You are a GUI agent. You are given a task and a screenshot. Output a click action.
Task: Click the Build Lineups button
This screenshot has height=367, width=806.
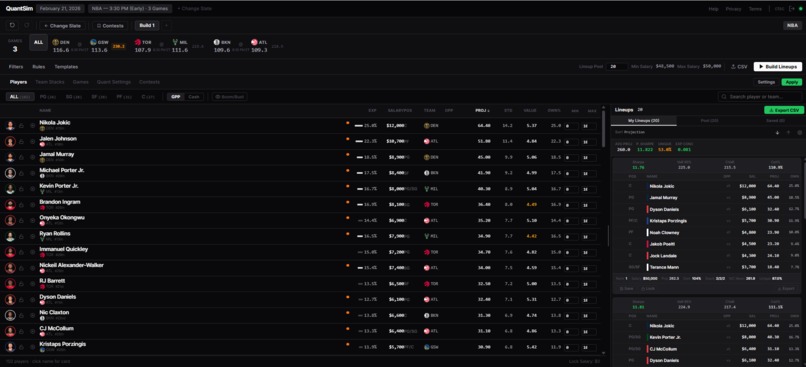pos(778,67)
